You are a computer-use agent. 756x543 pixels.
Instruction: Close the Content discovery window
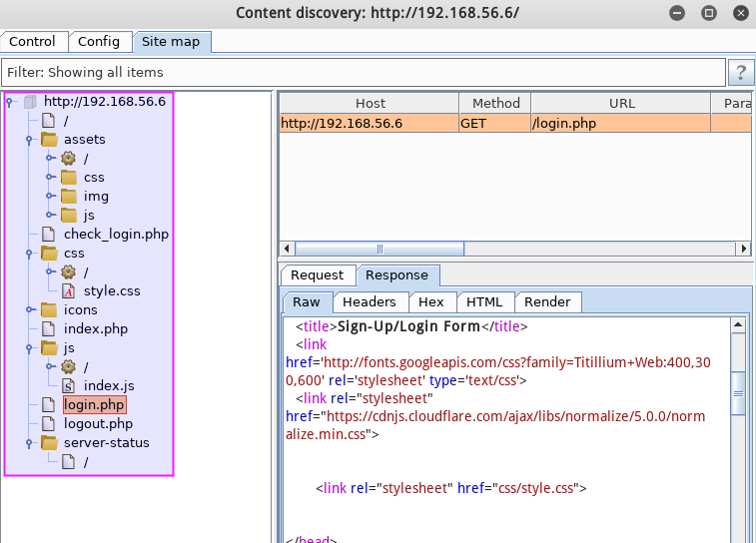point(741,13)
